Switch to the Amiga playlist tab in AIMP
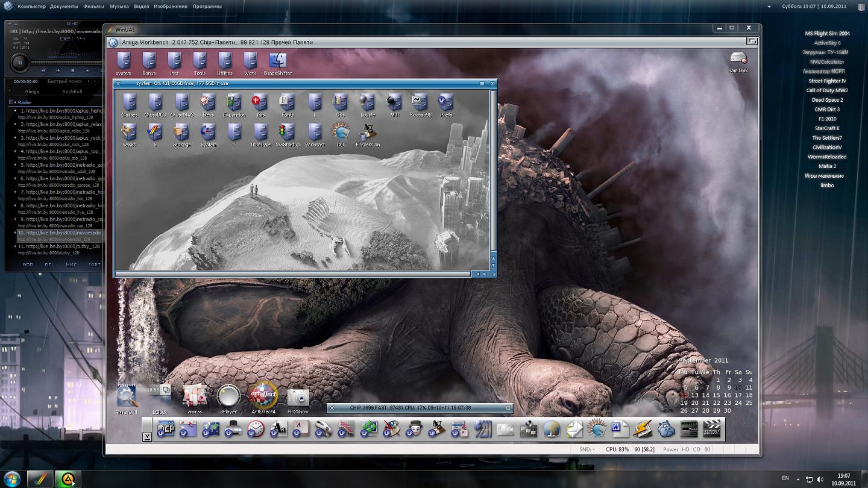Image resolution: width=868 pixels, height=488 pixels. 32,92
